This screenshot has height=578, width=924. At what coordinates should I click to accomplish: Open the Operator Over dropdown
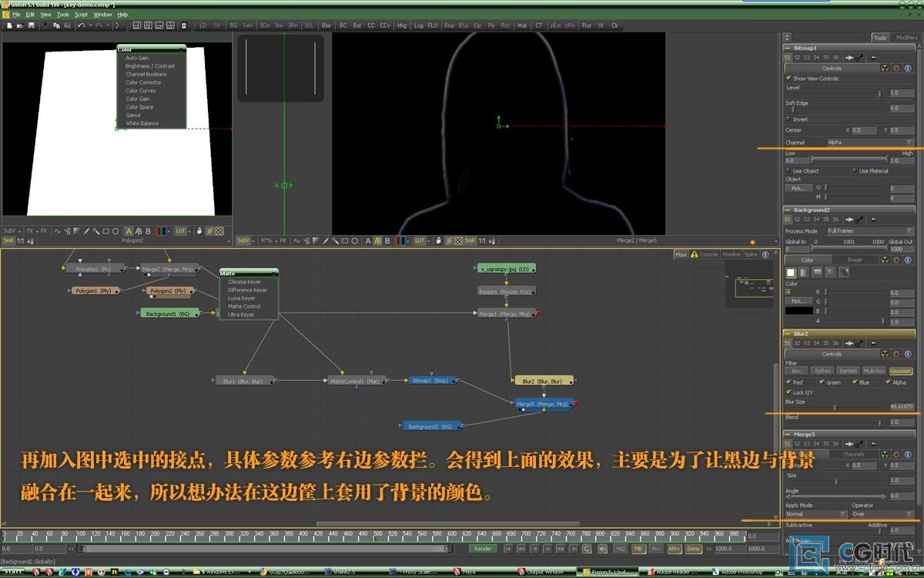pos(882,514)
